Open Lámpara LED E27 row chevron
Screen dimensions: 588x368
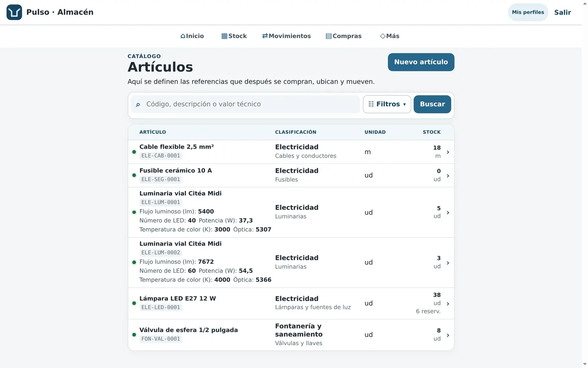[x=448, y=304]
